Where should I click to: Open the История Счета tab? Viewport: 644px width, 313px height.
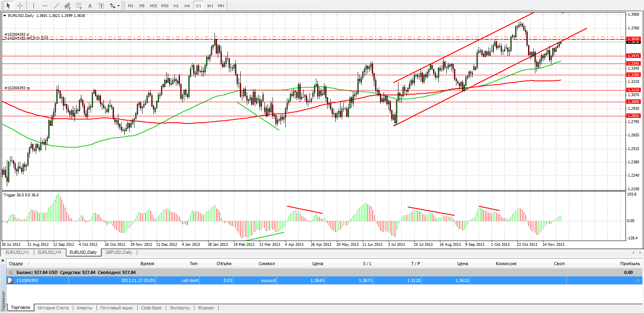(x=53, y=308)
